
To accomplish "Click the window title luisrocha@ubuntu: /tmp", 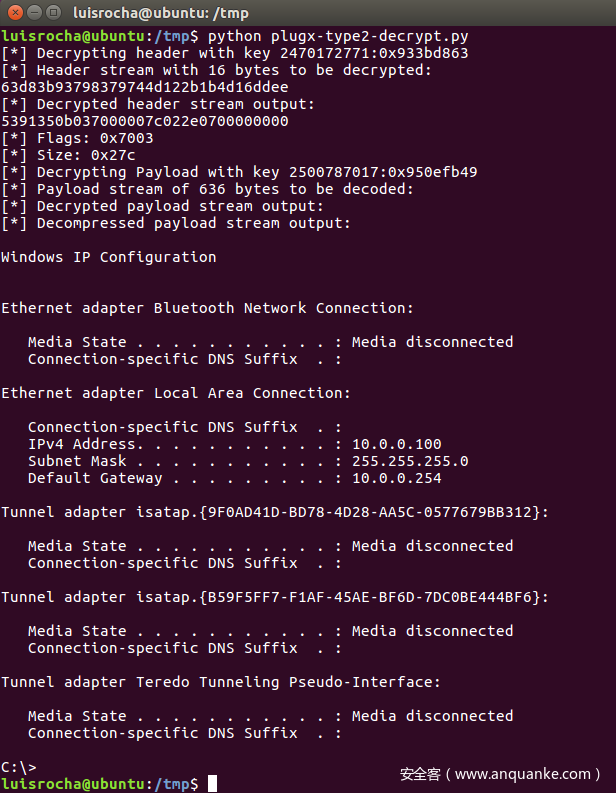I will pos(160,13).
